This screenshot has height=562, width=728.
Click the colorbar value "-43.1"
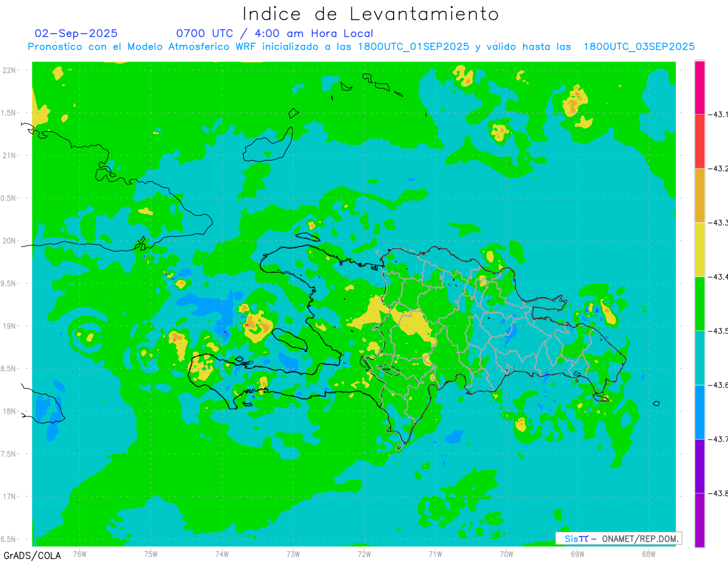(x=719, y=115)
